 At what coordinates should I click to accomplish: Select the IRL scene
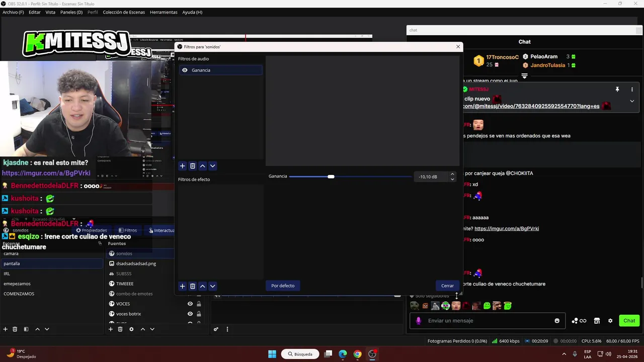[x=52, y=274]
